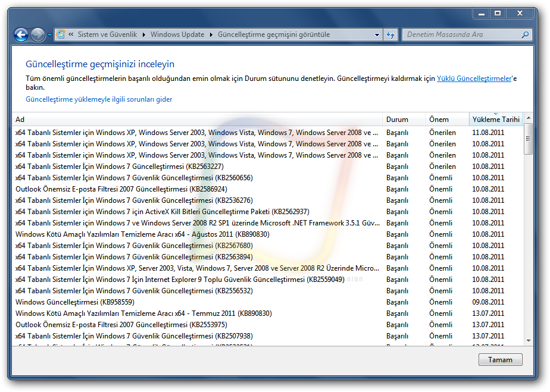The height and width of the screenshot is (392, 550).
Task: Click the search magnifier icon
Action: pos(525,35)
